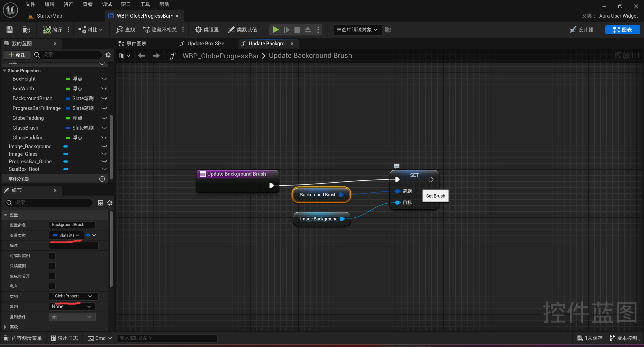The height and width of the screenshot is (347, 644).
Task: Click the BoxWidth float type pill
Action: pyautogui.click(x=68, y=89)
